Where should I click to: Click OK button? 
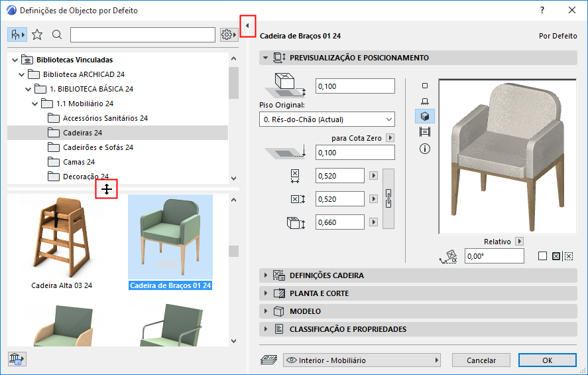point(547,360)
